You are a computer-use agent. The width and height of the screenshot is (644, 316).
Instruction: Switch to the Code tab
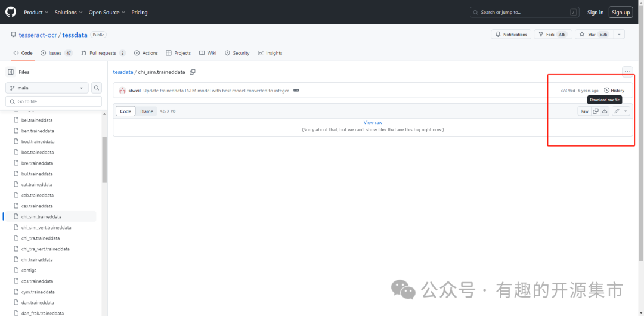23,53
